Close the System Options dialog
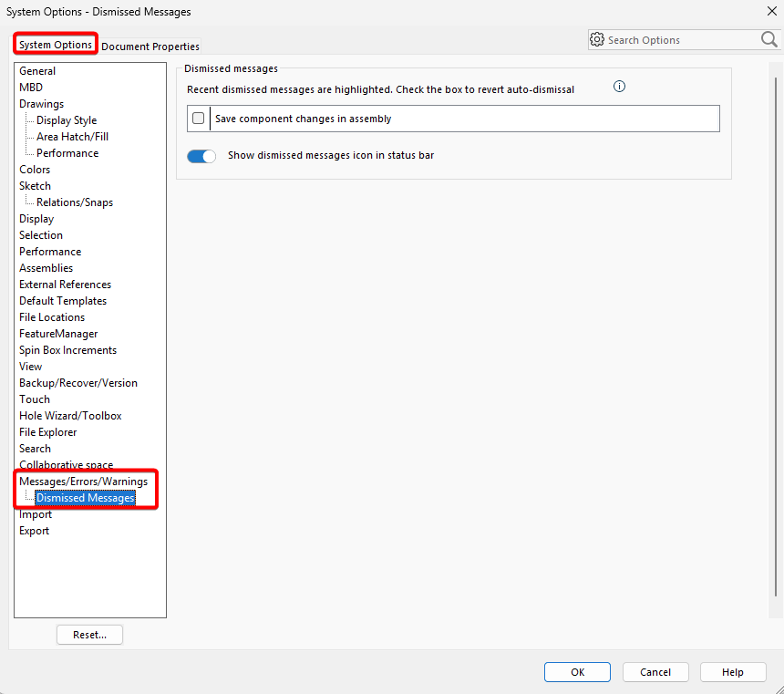This screenshot has height=694, width=784. [771, 11]
